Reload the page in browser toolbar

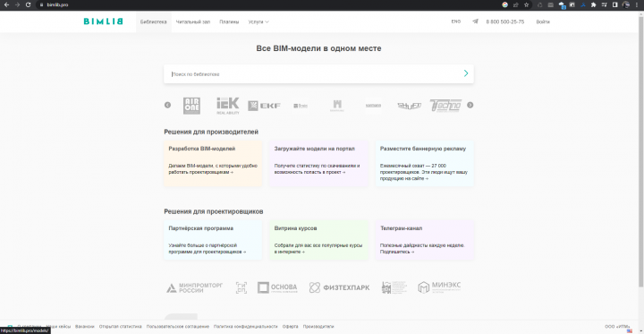28,5
